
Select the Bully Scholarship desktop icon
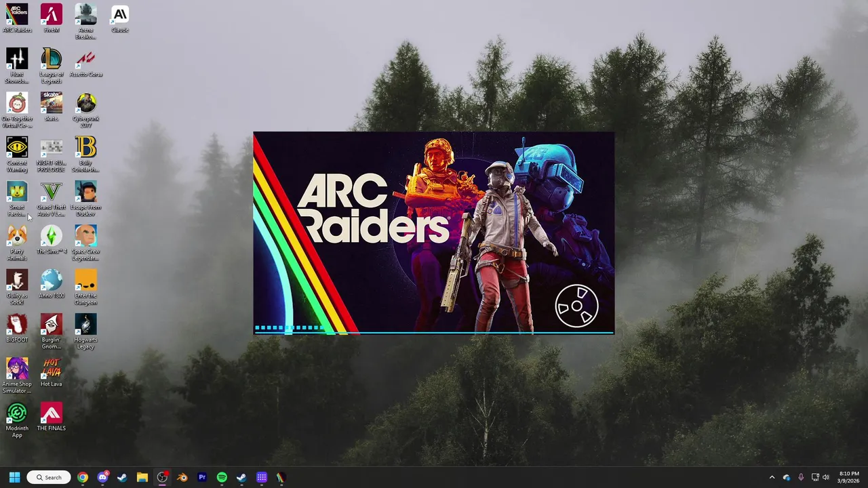[85, 155]
